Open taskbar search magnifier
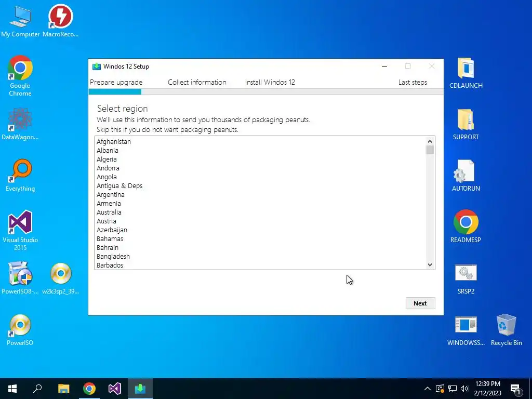Image resolution: width=532 pixels, height=399 pixels. pyautogui.click(x=37, y=389)
